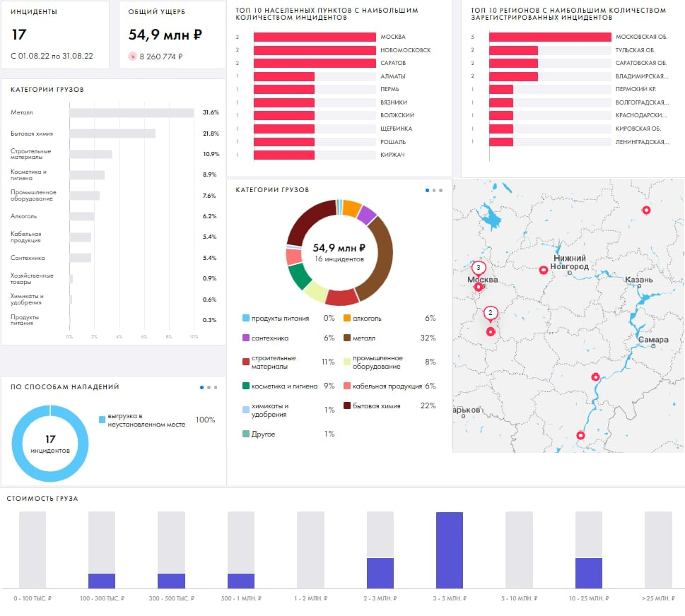Click the 16 инцидентов text inside donut

point(339,259)
